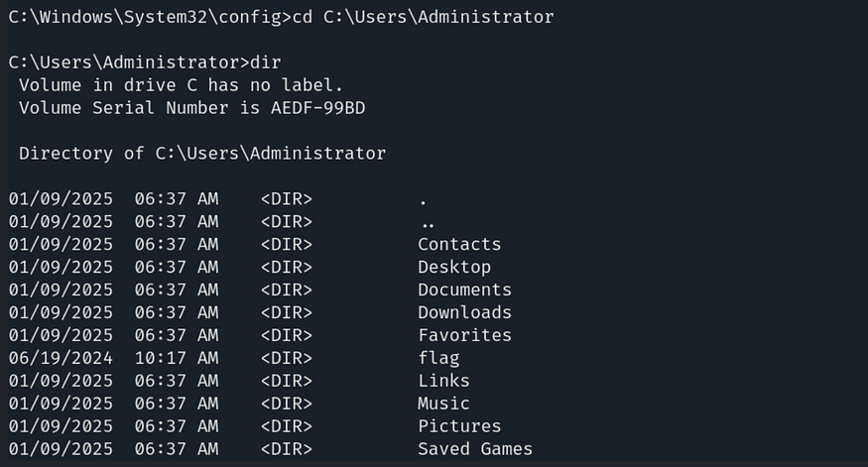Click the Music folder entry
This screenshot has height=467, width=868.
[x=443, y=404]
